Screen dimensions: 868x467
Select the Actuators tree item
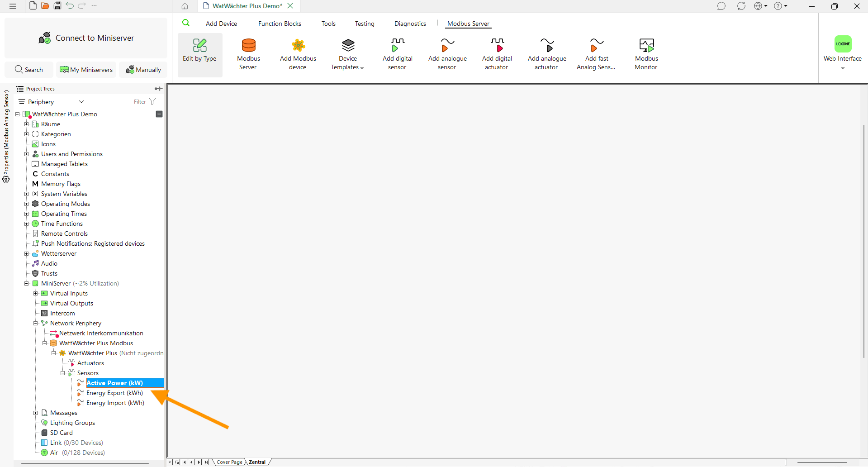coord(90,363)
